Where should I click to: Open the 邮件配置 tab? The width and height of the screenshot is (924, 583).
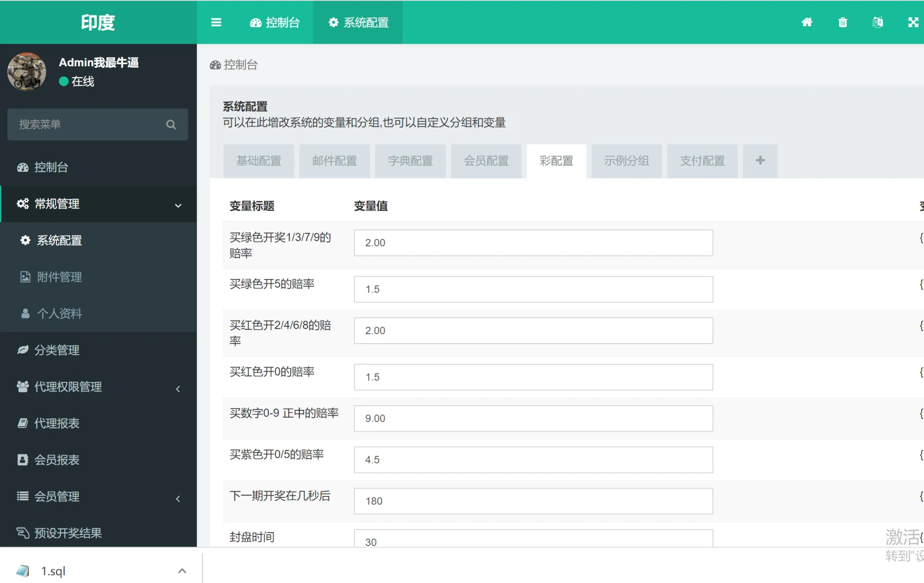click(334, 161)
